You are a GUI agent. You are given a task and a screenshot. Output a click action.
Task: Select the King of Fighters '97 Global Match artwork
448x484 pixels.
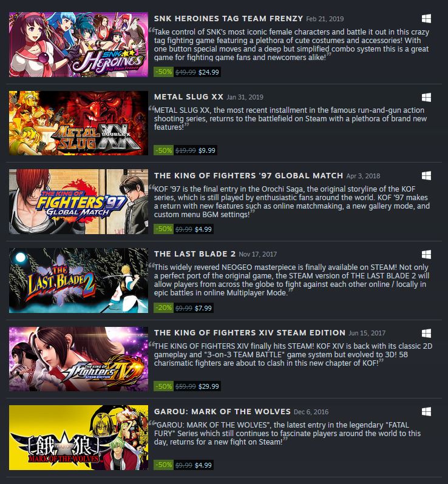point(78,201)
